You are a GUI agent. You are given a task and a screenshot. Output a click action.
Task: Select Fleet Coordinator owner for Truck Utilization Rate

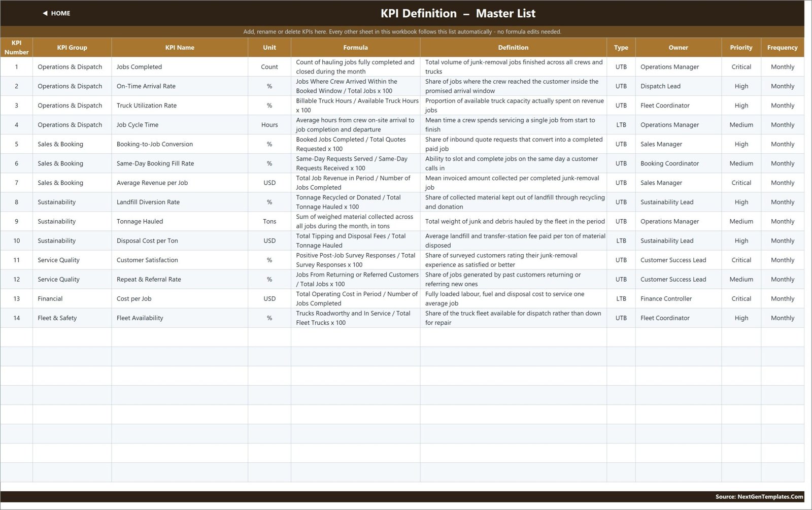point(678,106)
